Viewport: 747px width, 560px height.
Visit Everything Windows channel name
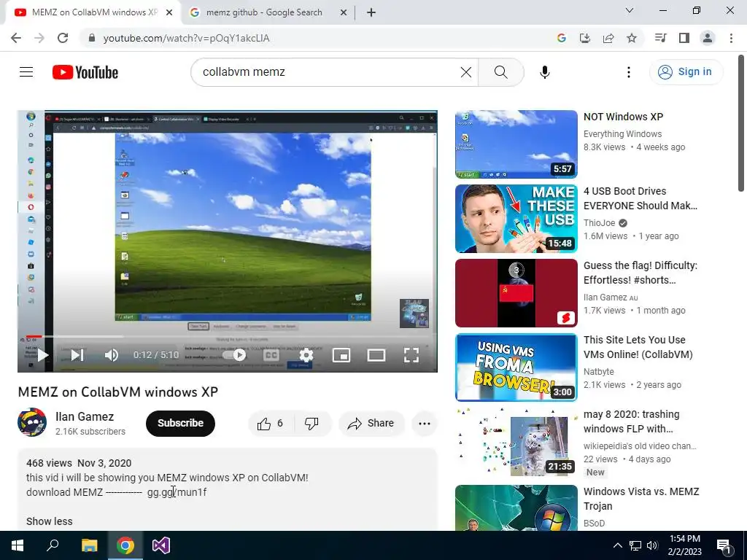[623, 134]
